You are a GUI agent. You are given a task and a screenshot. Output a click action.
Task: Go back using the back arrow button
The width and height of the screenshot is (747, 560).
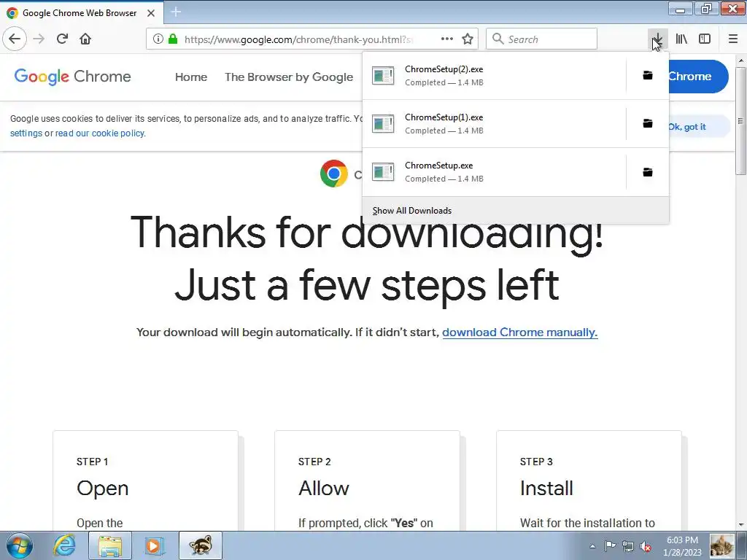point(15,39)
